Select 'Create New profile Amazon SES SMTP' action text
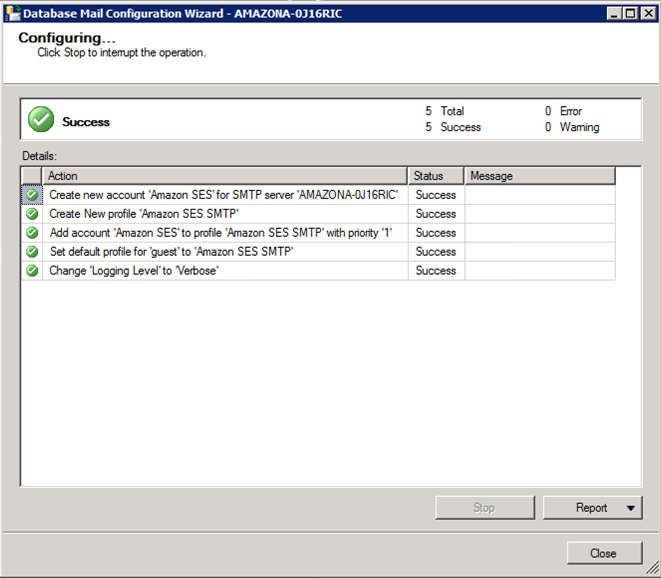 (x=144, y=214)
